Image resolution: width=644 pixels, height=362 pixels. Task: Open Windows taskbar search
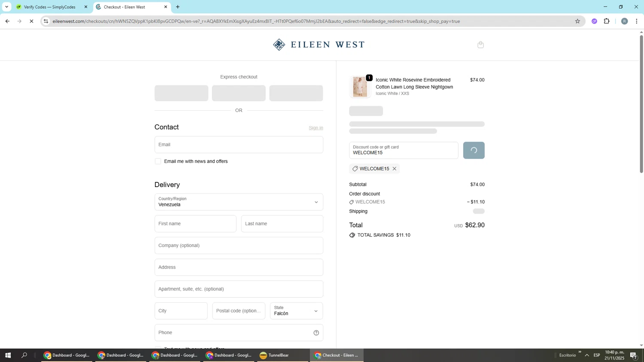pyautogui.click(x=24, y=355)
